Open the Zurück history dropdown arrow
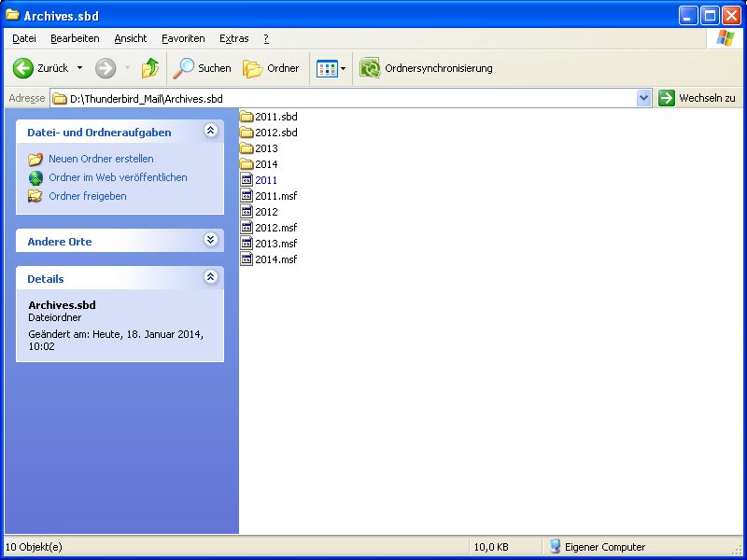The height and width of the screenshot is (560, 747). pos(79,68)
